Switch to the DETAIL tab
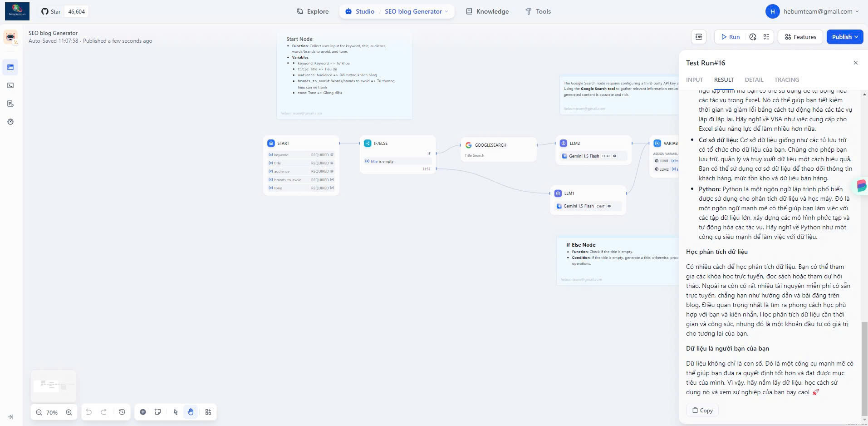This screenshot has width=868, height=426. coord(754,79)
